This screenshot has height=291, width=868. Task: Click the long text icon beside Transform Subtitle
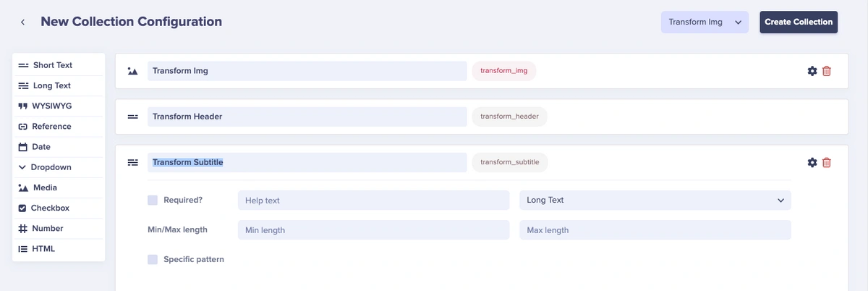132,162
